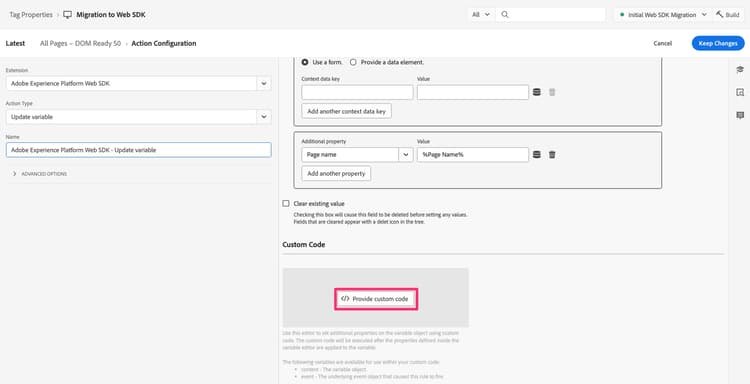Image resolution: width=750 pixels, height=384 pixels.
Task: Click the top search input box
Action: [x=551, y=15]
